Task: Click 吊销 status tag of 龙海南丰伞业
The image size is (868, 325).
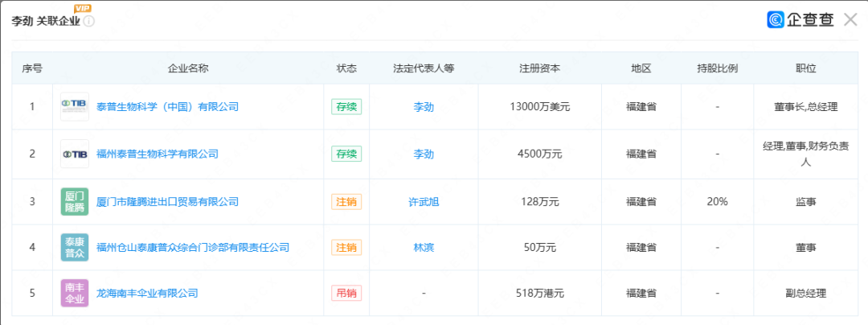Action: coord(346,294)
